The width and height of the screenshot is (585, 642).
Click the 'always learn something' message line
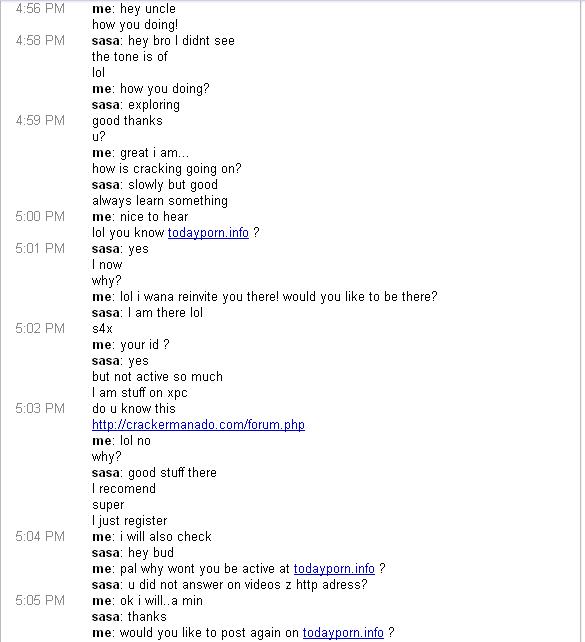tap(160, 201)
